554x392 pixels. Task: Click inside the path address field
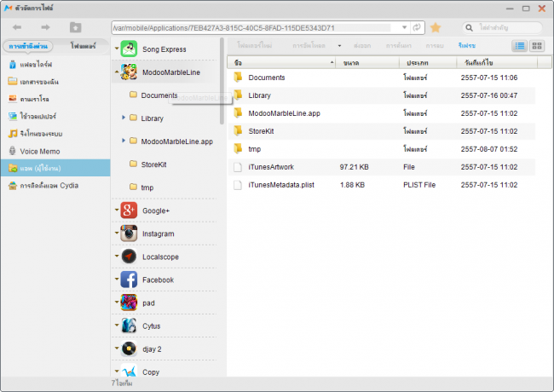click(x=257, y=28)
